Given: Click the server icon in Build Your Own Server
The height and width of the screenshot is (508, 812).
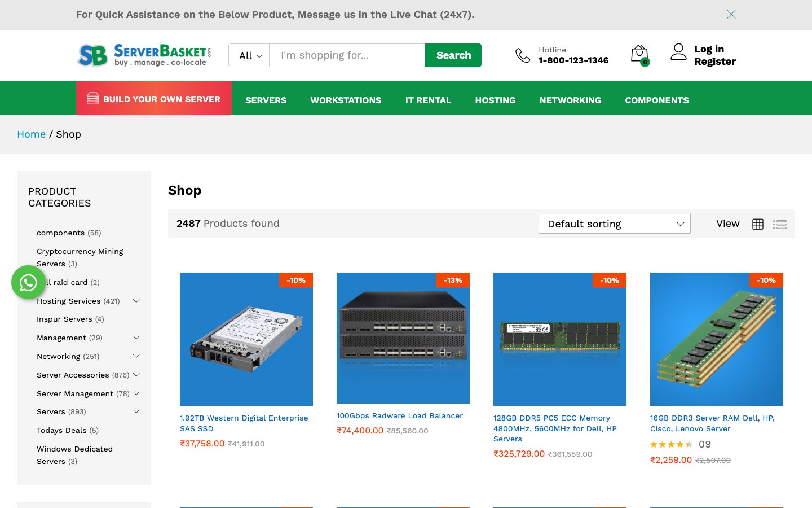Looking at the screenshot, I should (x=93, y=99).
